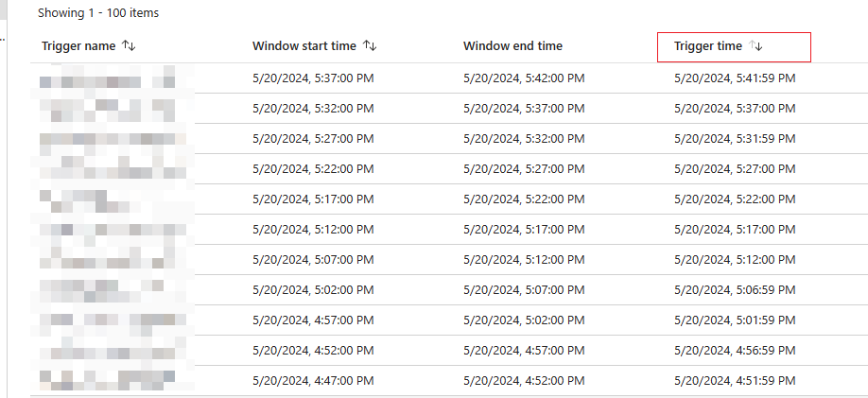Select window start time 5:12:00 PM cell
The image size is (868, 398).
(x=313, y=229)
